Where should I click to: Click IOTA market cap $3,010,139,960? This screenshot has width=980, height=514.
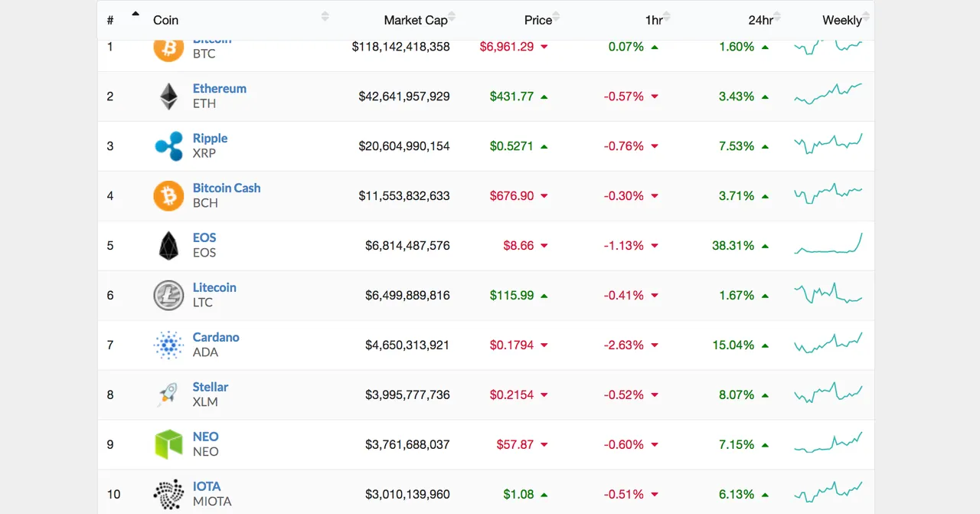408,495
